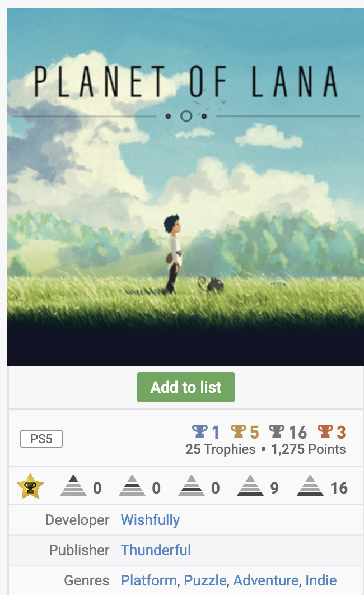Select the rarity pyramid showing 9 trophies
The height and width of the screenshot is (595, 364).
coord(250,485)
